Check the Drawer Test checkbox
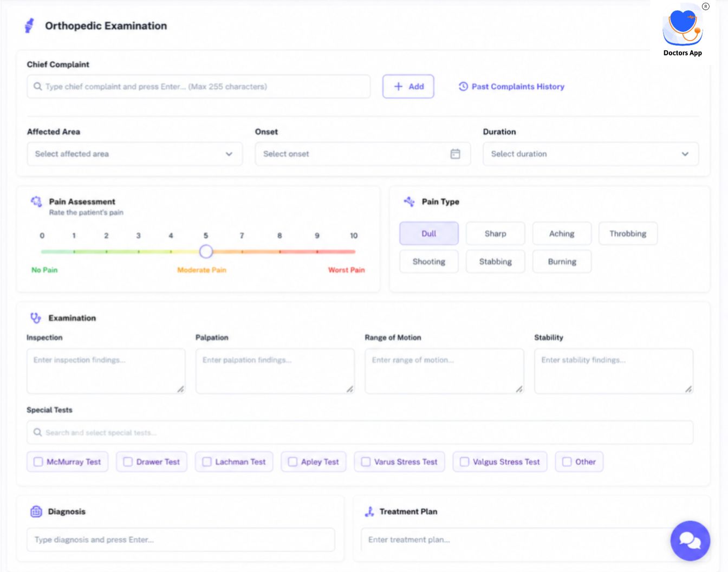Image resolution: width=728 pixels, height=572 pixels. [x=128, y=462]
